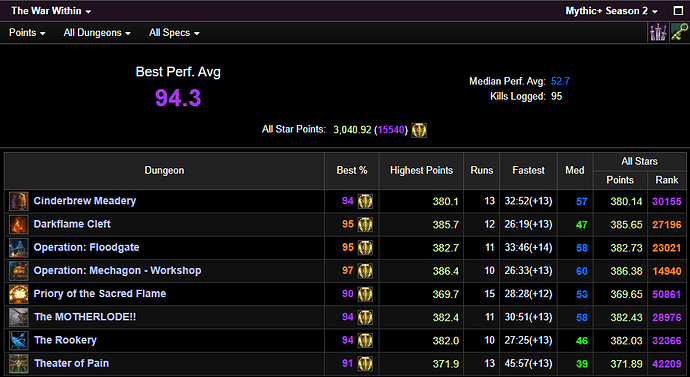Screen dimensions: 690x377
Task: Click highest points 385.7 for Darkflame Cleft
Action: tap(445, 225)
